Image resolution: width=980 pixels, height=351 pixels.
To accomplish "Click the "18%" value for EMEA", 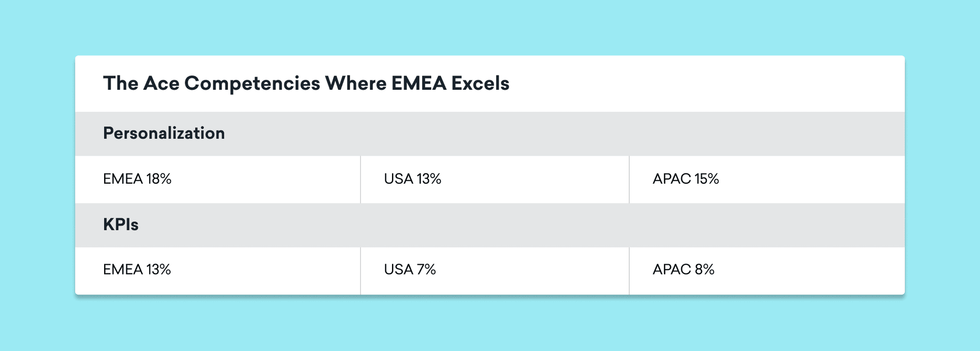I will point(159,179).
